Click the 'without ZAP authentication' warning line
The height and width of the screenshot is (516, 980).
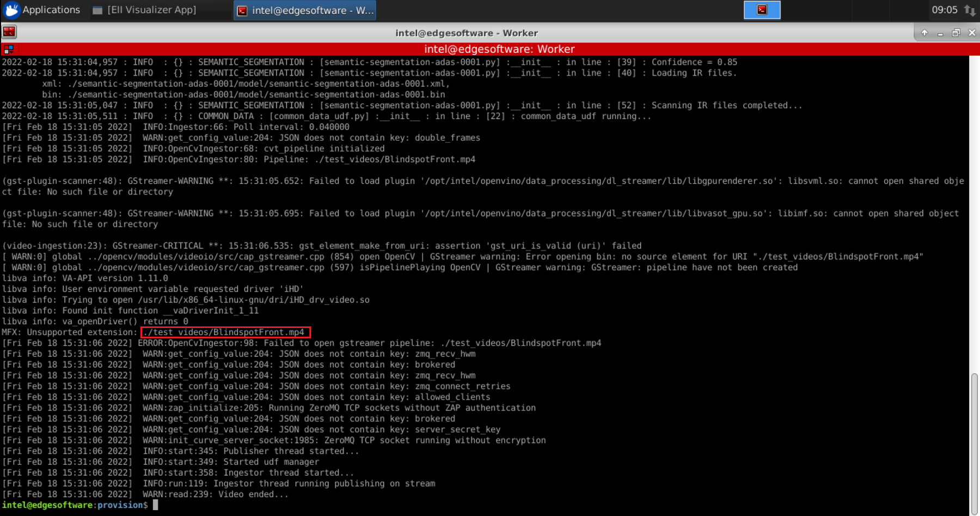268,408
